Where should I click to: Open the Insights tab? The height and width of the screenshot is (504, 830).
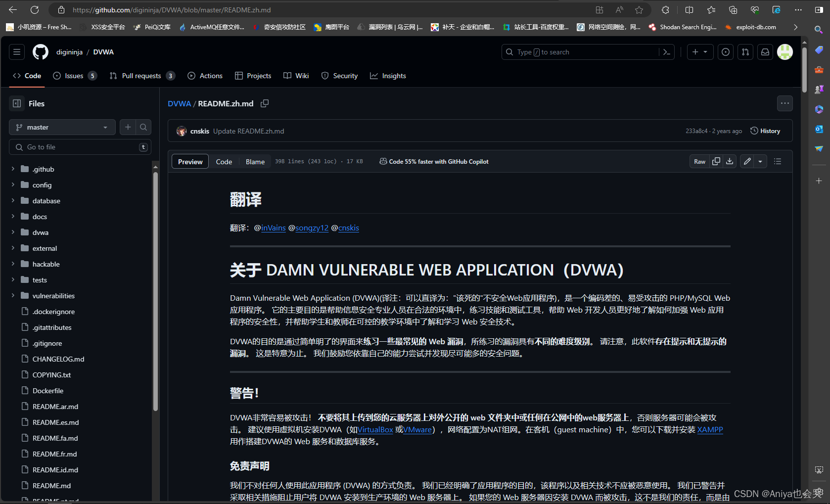coord(388,76)
